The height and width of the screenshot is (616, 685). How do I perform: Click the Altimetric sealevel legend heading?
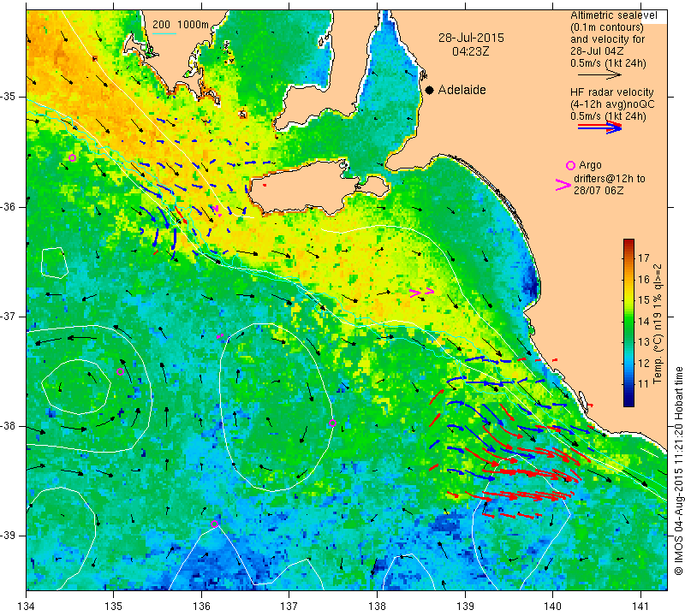(613, 15)
